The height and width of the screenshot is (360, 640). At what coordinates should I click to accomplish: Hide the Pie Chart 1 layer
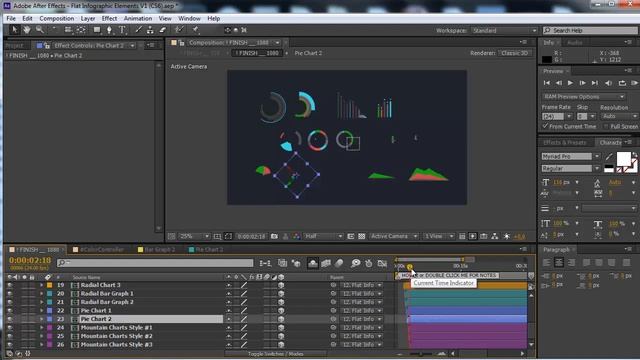click(x=9, y=311)
